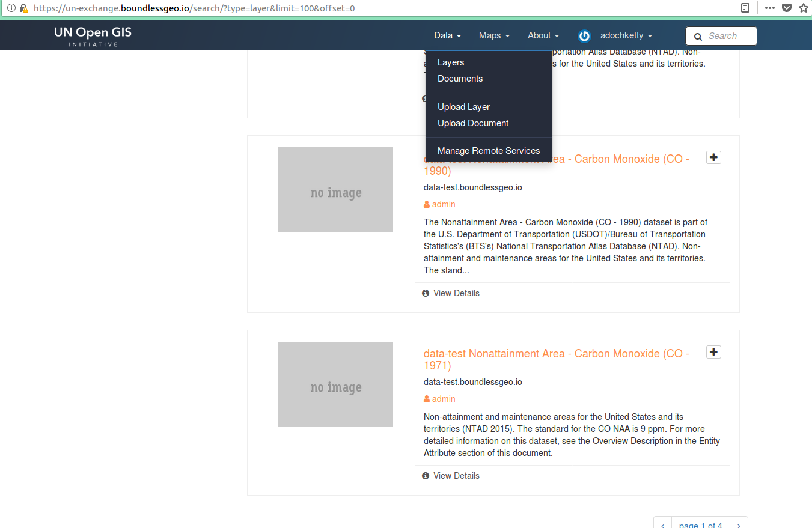Viewport: 812px width, 528px height.
Task: Select Manage Remote Services menu entry
Action: point(489,151)
